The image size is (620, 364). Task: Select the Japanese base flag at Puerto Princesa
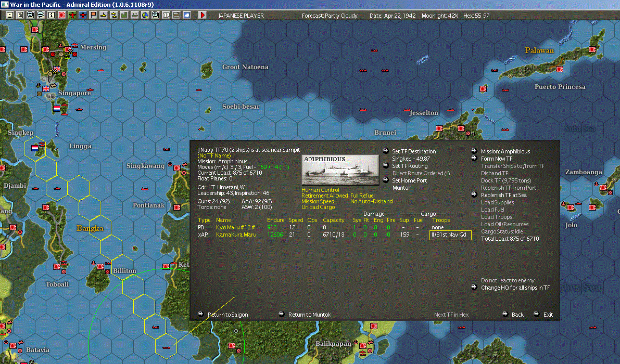[x=560, y=69]
